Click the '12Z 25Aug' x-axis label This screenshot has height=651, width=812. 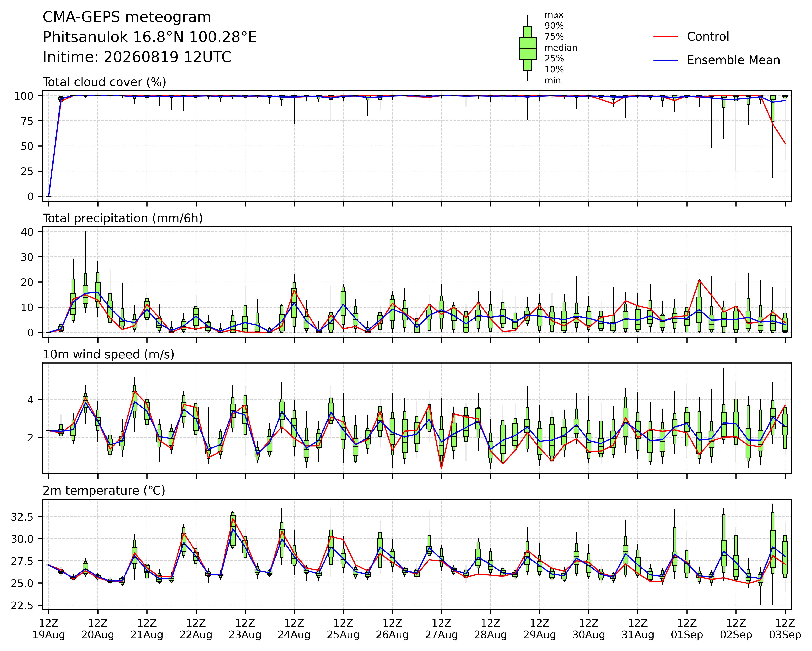[x=343, y=629]
